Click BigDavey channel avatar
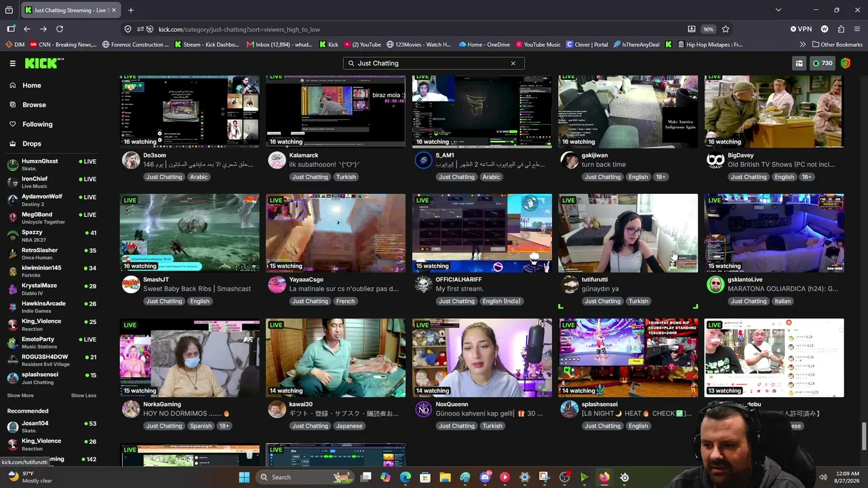This screenshot has width=868, height=488. point(715,161)
